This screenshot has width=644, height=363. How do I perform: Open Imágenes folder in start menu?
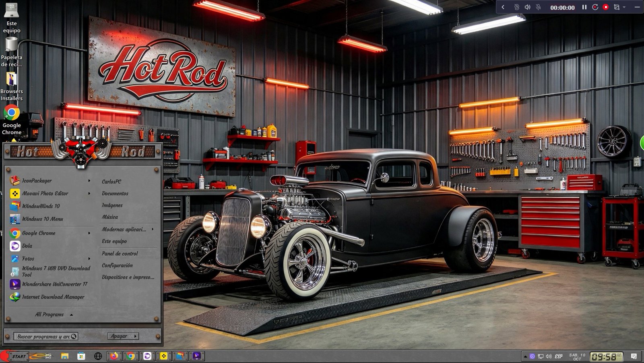(112, 205)
